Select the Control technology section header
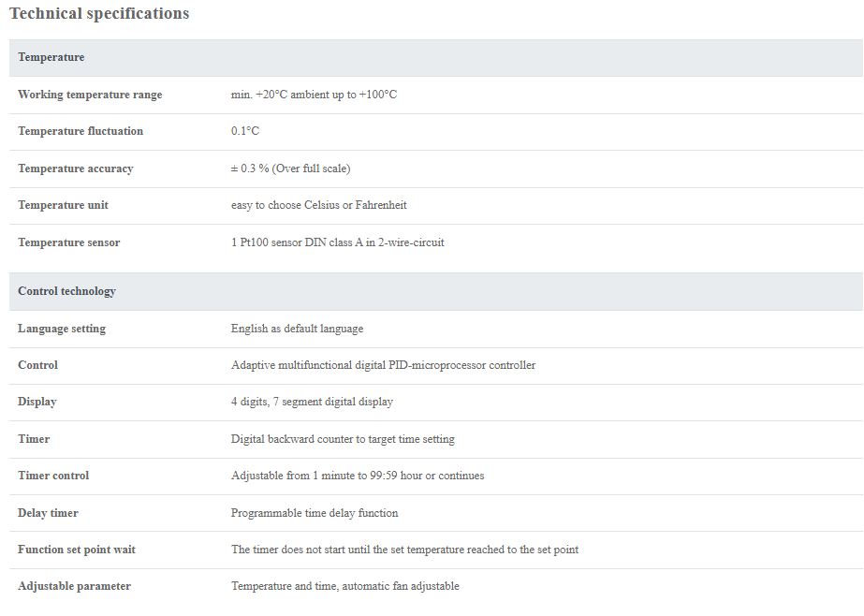This screenshot has width=864, height=616. (436, 291)
